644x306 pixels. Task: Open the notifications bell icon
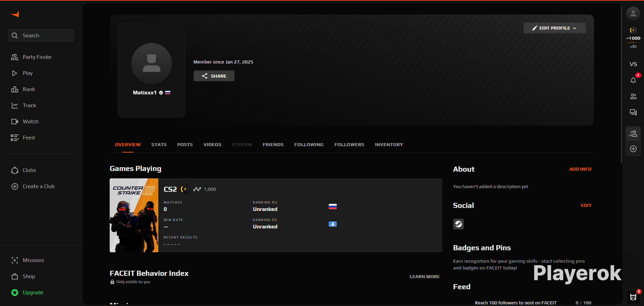tap(633, 80)
